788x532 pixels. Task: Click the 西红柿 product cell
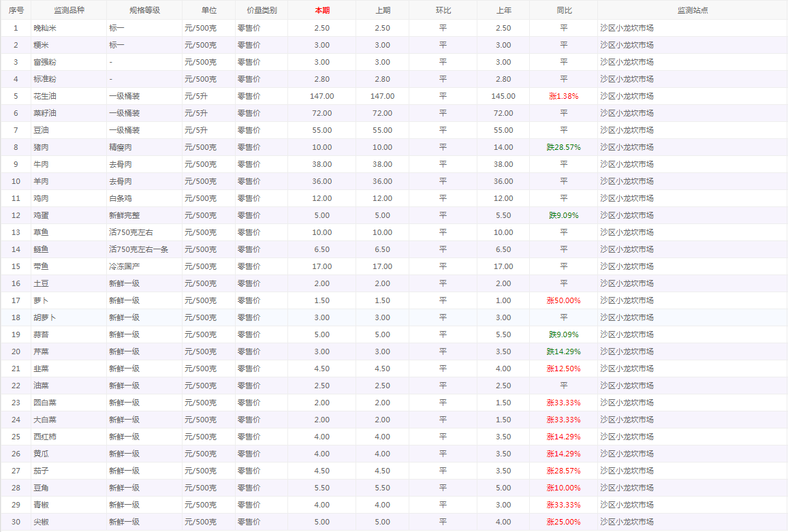[45, 437]
